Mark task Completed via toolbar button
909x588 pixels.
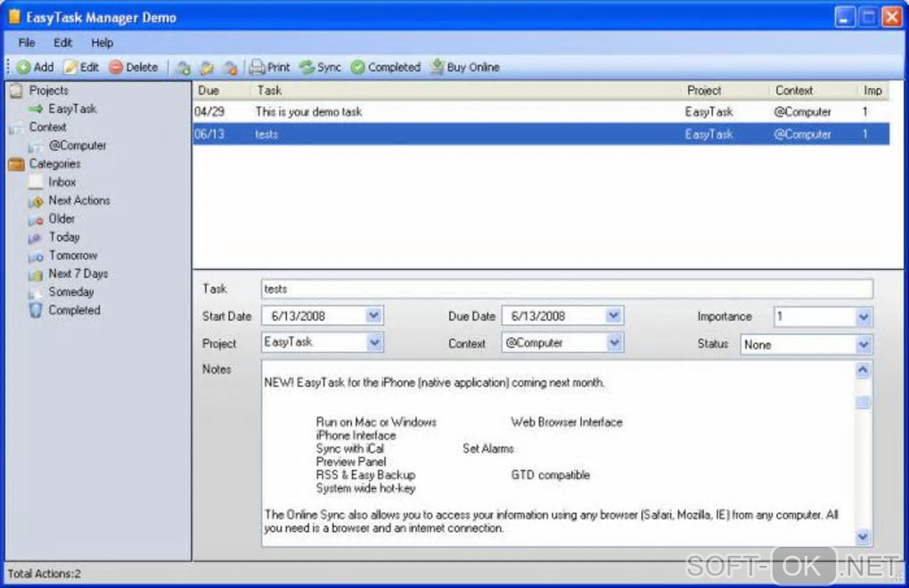tap(386, 67)
